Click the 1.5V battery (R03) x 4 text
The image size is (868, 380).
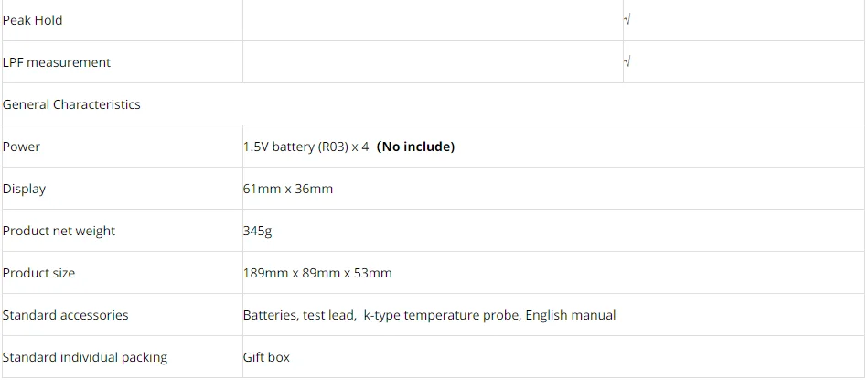[305, 147]
